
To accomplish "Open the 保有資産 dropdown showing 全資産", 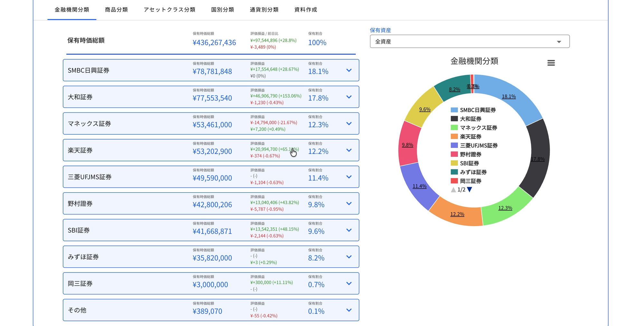I will point(470,42).
